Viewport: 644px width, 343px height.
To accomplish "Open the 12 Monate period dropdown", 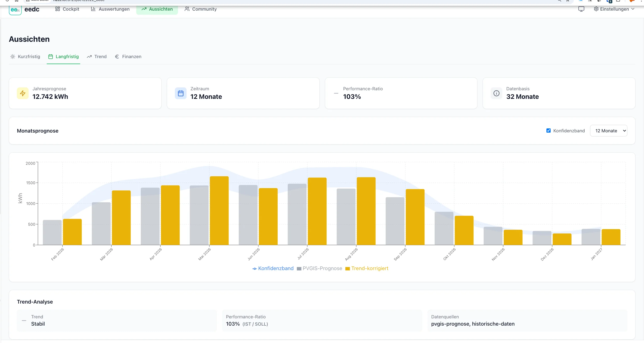I will [608, 131].
